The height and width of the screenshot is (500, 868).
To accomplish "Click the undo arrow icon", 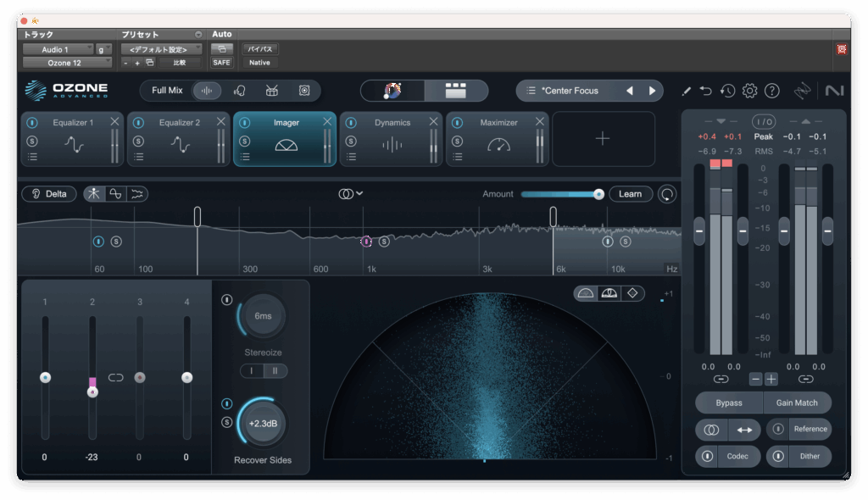I will click(705, 91).
